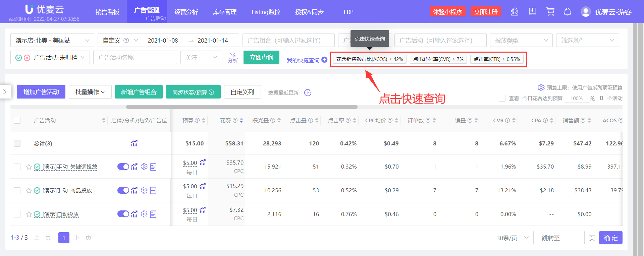Click the 2021-01-08 start date field

[163, 40]
